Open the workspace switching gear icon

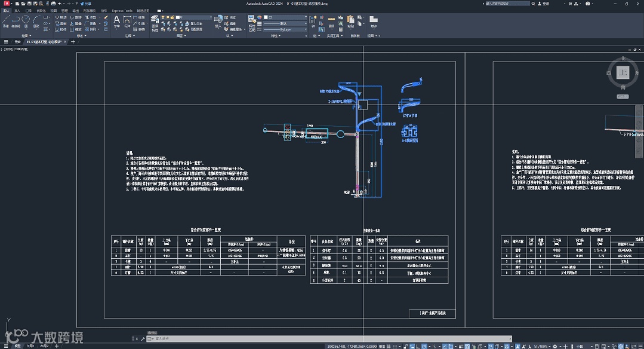tap(555, 346)
